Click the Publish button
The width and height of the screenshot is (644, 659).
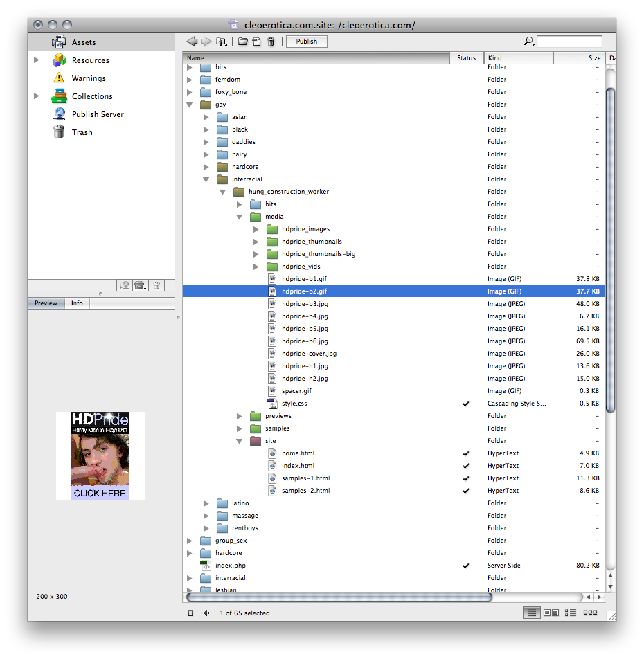tap(306, 42)
